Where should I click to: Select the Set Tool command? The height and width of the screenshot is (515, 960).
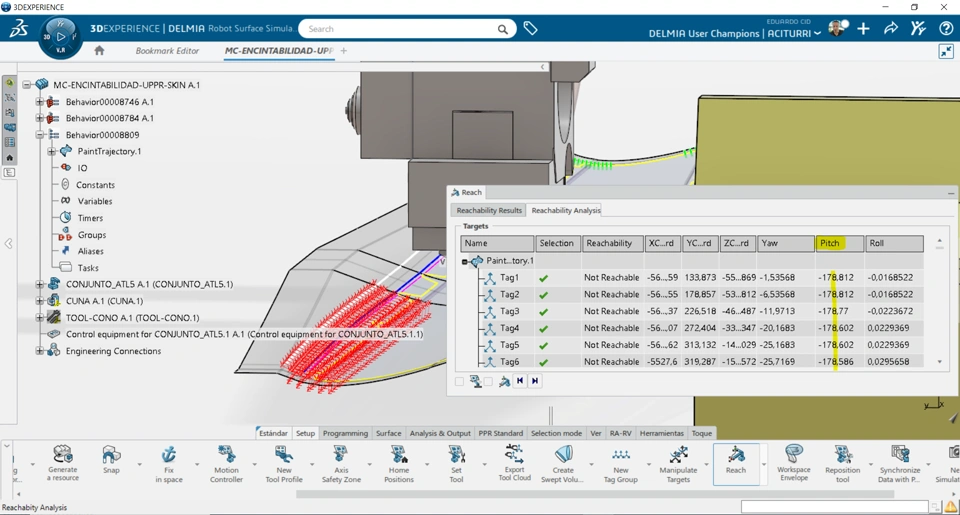point(456,463)
